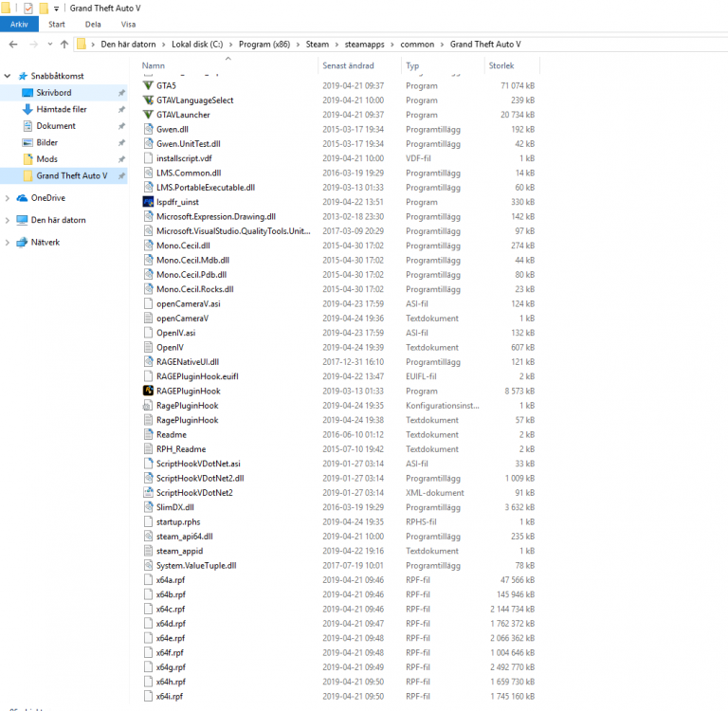Open breadcrumb chevron after Steam
Viewport: 728px width, 711px height.
(x=337, y=45)
